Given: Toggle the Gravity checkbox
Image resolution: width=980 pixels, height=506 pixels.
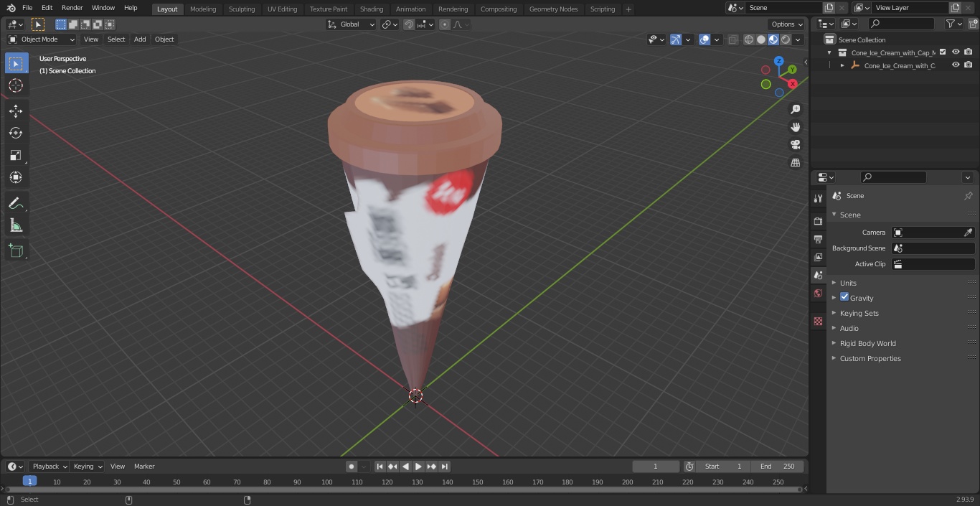Looking at the screenshot, I should 844,297.
